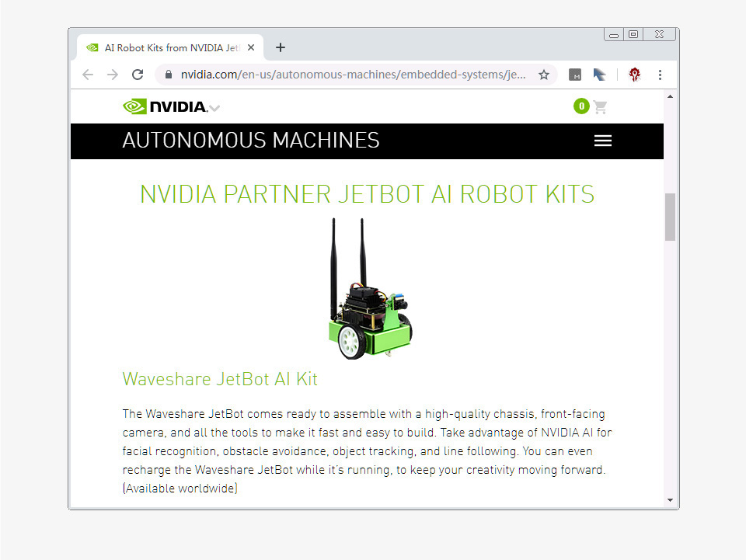The image size is (746, 560).
Task: Focus the nvidia.com address bar
Action: tap(353, 75)
